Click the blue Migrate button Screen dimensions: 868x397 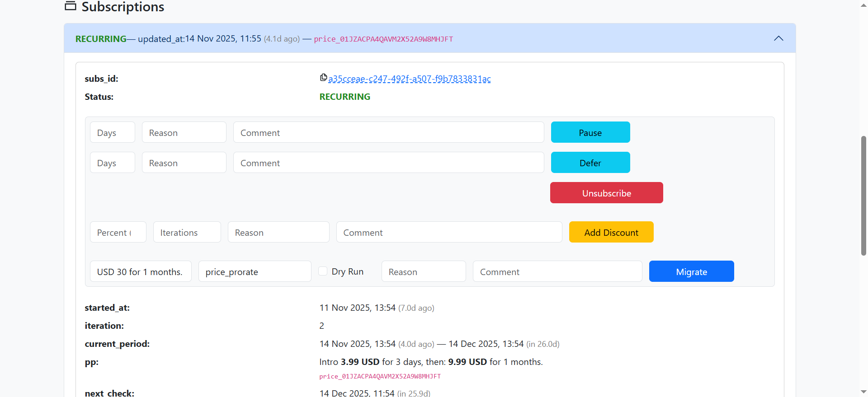[x=692, y=271]
